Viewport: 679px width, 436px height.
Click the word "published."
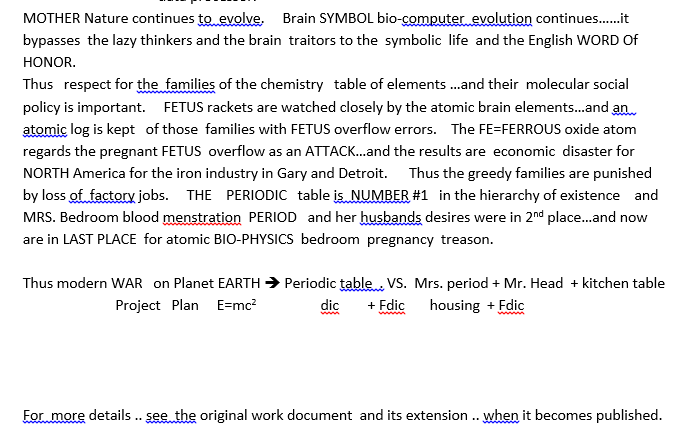629,416
